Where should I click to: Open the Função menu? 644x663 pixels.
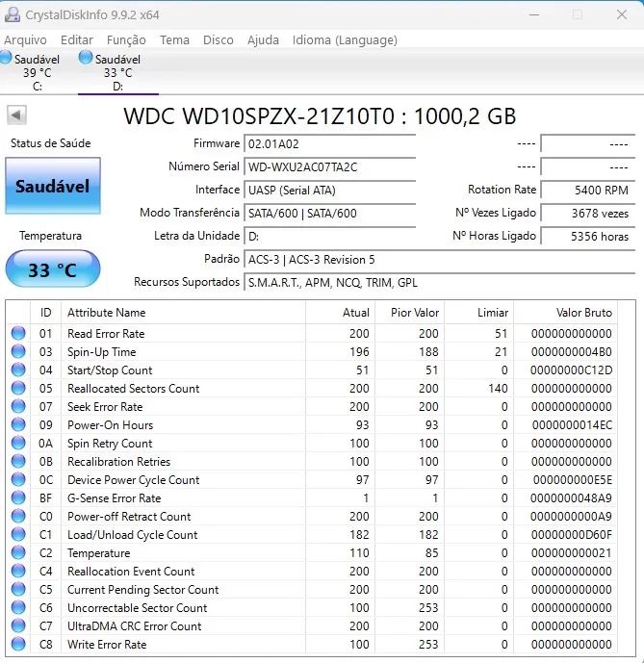126,40
